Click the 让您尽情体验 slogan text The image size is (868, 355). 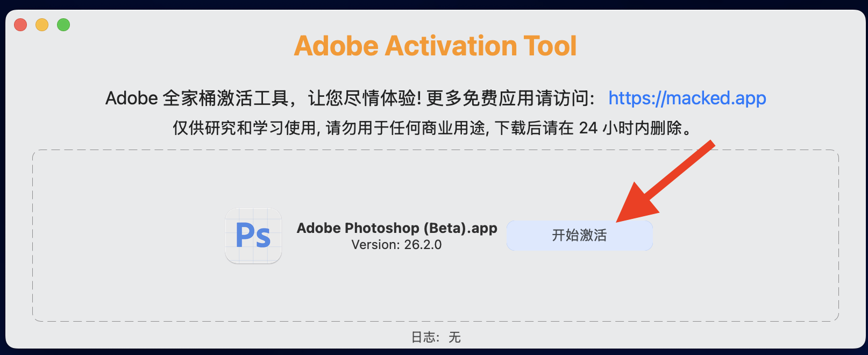pos(364,98)
